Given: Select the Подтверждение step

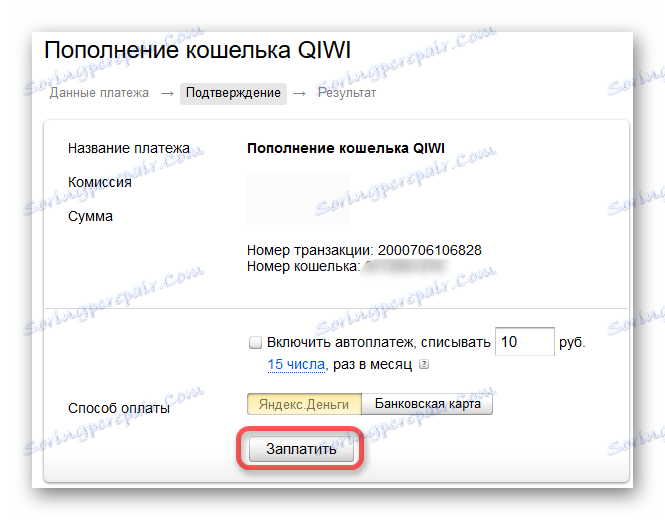Looking at the screenshot, I should pyautogui.click(x=233, y=93).
